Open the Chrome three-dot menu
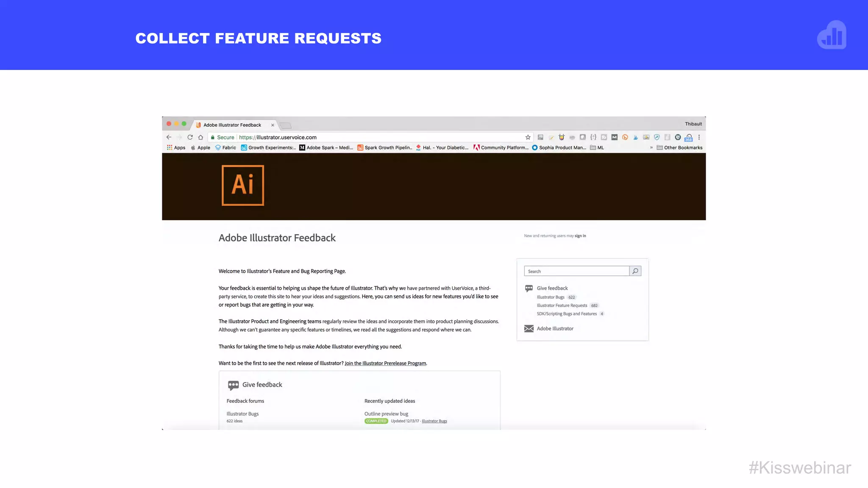The width and height of the screenshot is (868, 488). (699, 137)
